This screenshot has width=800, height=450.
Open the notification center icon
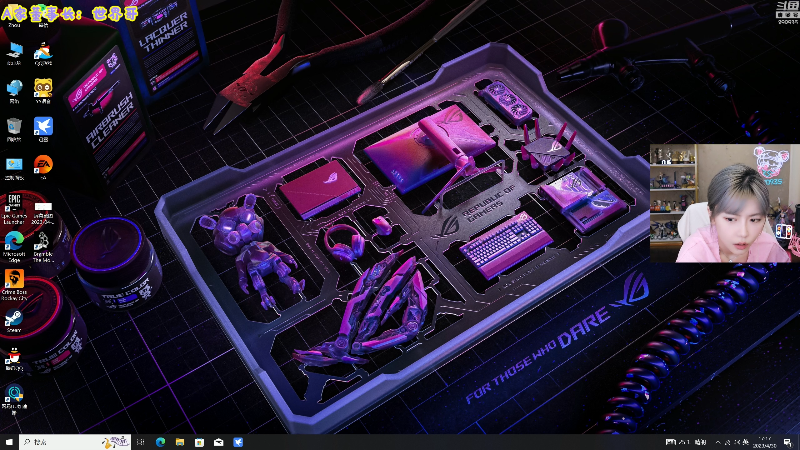point(788,442)
